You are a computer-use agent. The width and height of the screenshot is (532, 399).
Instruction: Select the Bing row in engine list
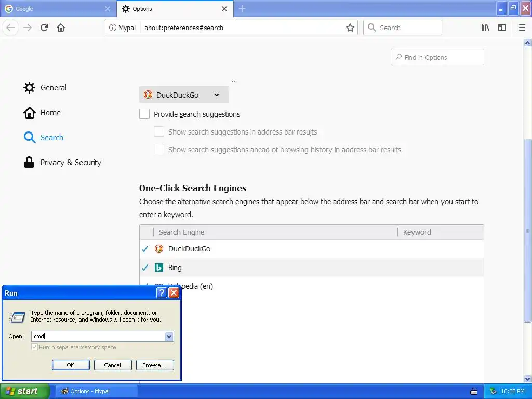[312, 268]
